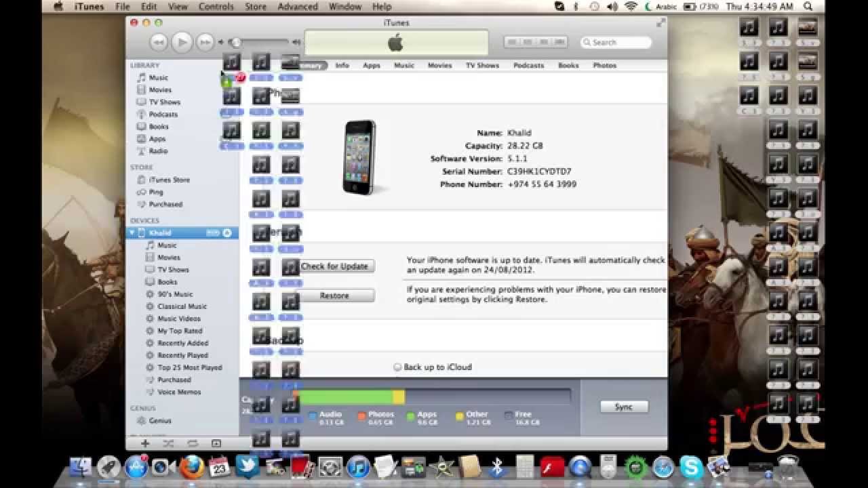Screen dimensions: 868x488
Task: Open the File menu
Action: pos(122,7)
